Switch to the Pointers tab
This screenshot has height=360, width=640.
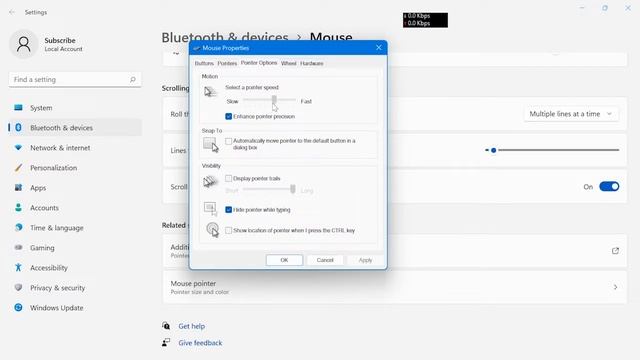coord(227,63)
